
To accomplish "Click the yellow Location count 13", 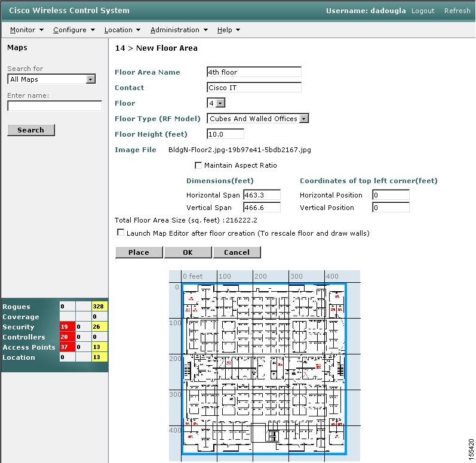I will pos(99,357).
